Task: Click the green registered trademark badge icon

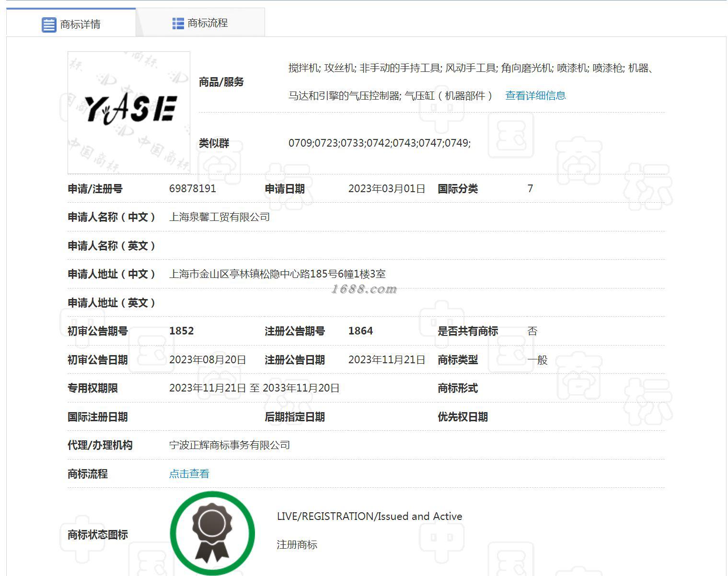Action: tap(212, 533)
